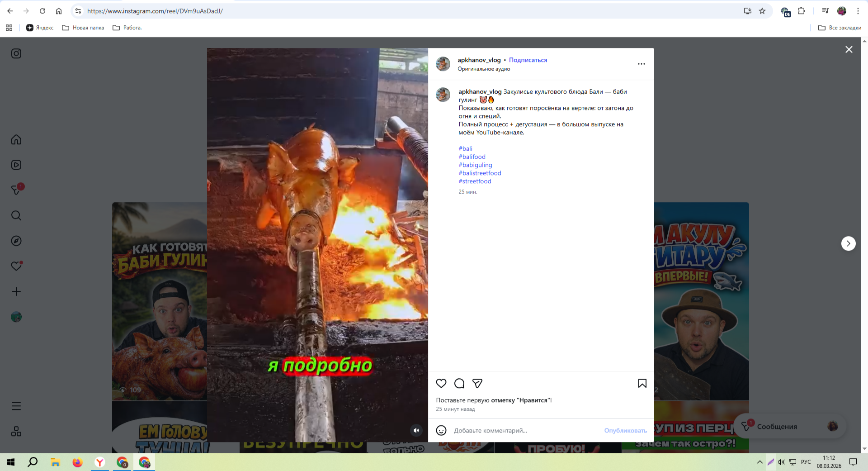This screenshot has width=868, height=471.
Task: Click the comment bubble icon
Action: (x=459, y=383)
